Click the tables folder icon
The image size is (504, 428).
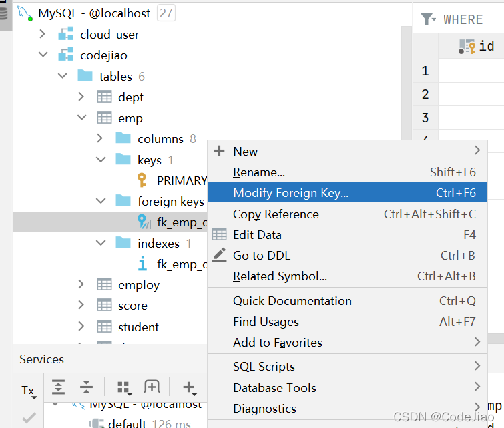(85, 76)
